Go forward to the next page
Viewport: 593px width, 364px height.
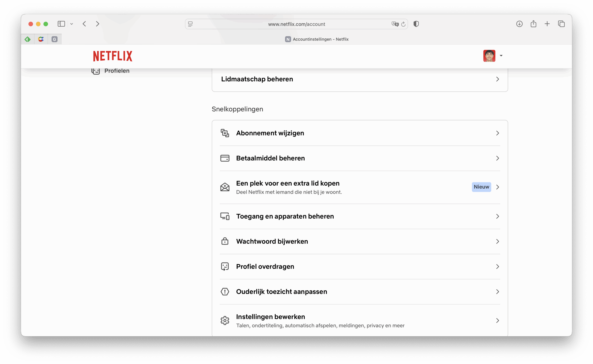click(98, 24)
